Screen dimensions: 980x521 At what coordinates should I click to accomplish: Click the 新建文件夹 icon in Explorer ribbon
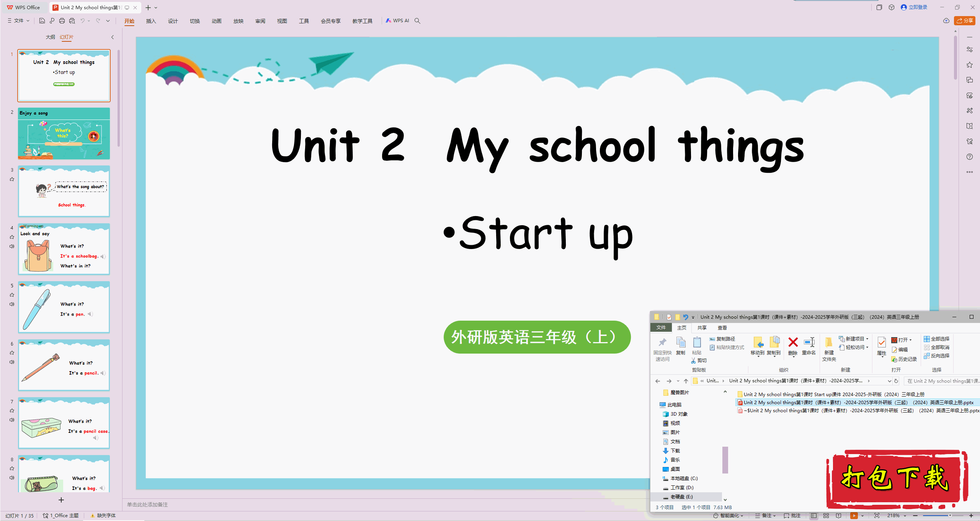coord(829,349)
